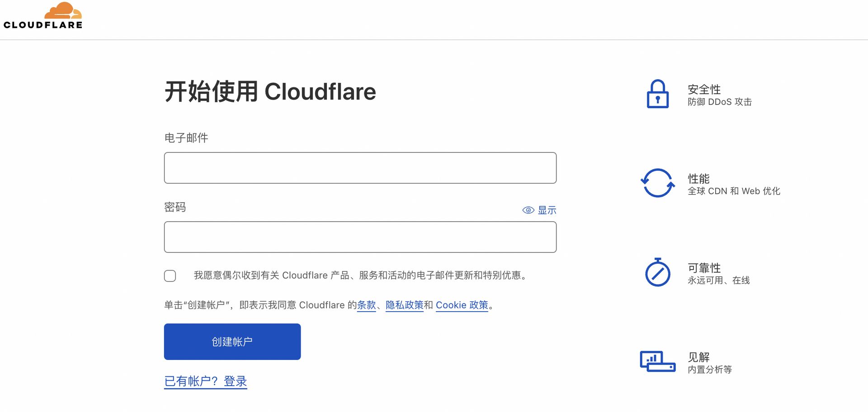Click the stopwatch reliability icon
Screen dimensions: 868x412
point(658,273)
